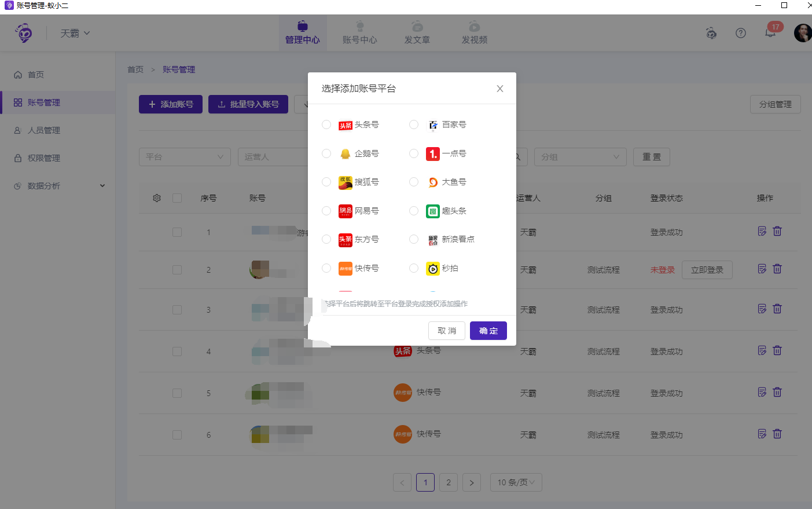Screen dimensions: 812x509
Task: Click inside the 运营人 input field
Action: point(273,157)
